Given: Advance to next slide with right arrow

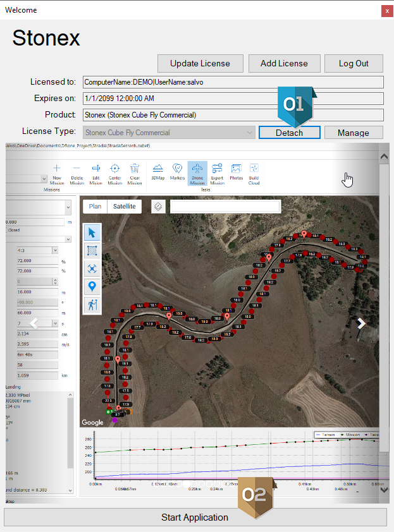Looking at the screenshot, I should pyautogui.click(x=361, y=323).
